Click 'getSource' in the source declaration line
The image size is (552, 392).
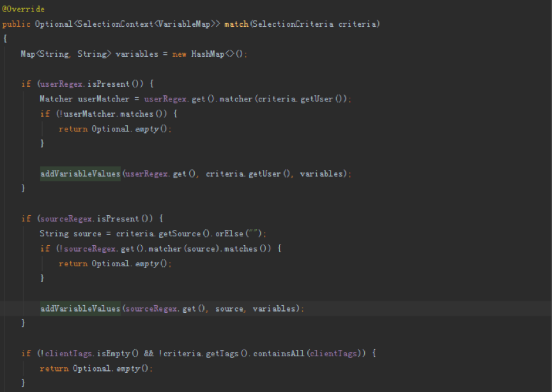[180, 234]
